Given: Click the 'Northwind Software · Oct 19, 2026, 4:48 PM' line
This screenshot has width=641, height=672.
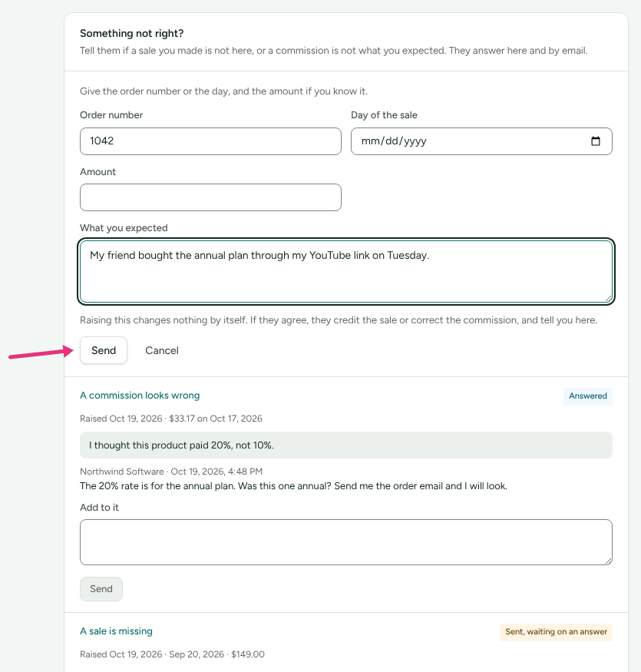Looking at the screenshot, I should [171, 472].
